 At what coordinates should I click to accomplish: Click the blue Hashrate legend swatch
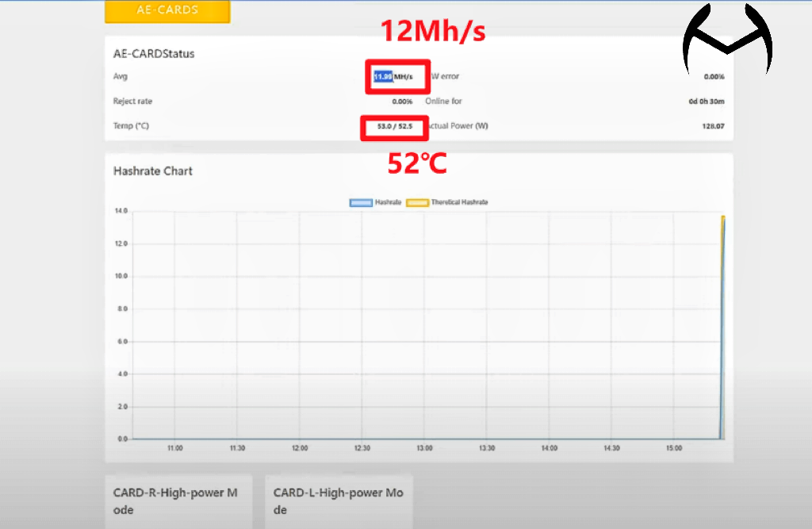pos(361,202)
